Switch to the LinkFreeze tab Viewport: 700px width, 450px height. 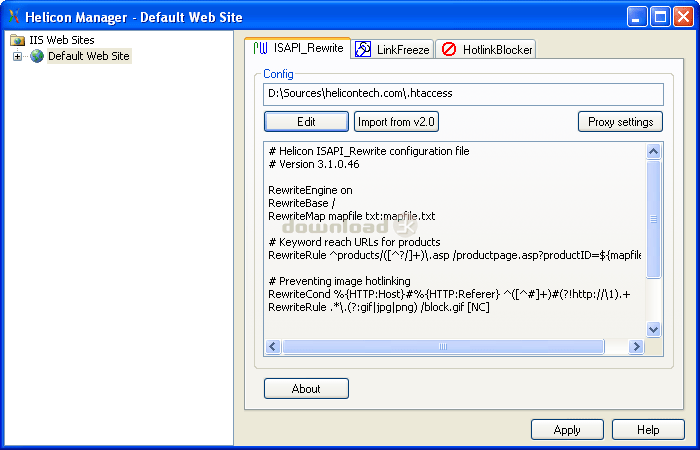point(392,50)
